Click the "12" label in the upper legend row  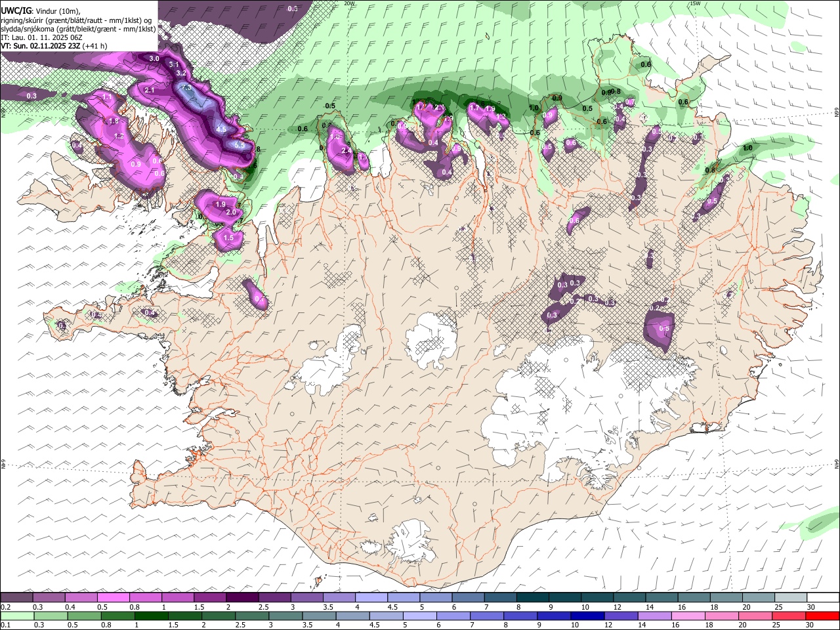coord(617,607)
